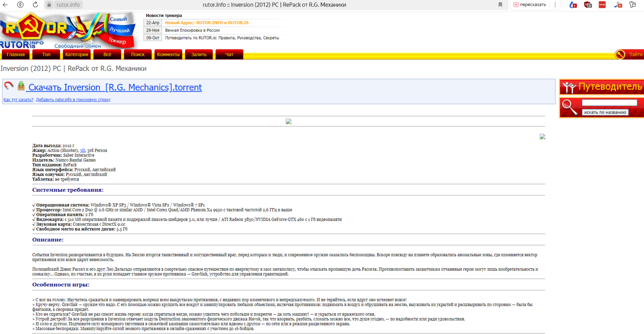
Task: Open the Топ menu tab
Action: (46, 54)
